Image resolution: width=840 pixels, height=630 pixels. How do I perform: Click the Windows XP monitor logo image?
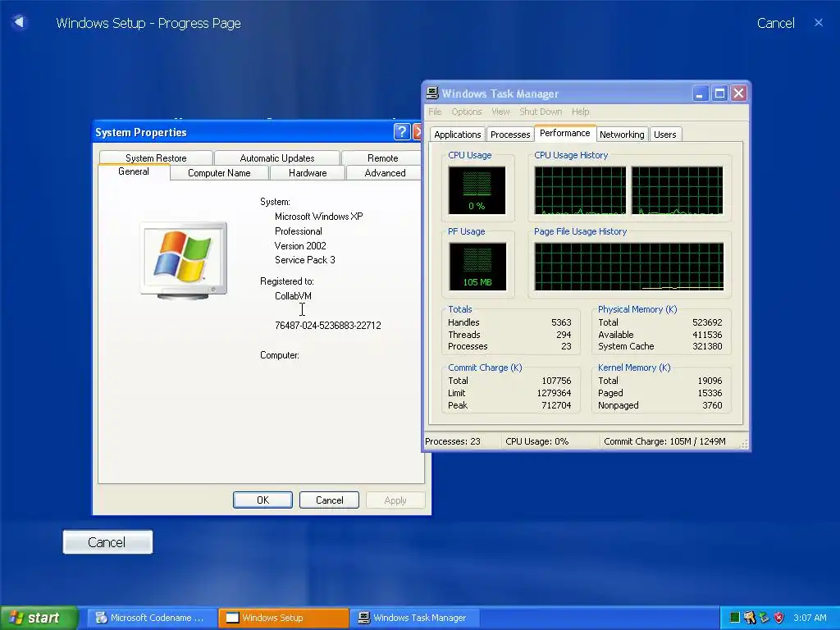click(x=184, y=260)
